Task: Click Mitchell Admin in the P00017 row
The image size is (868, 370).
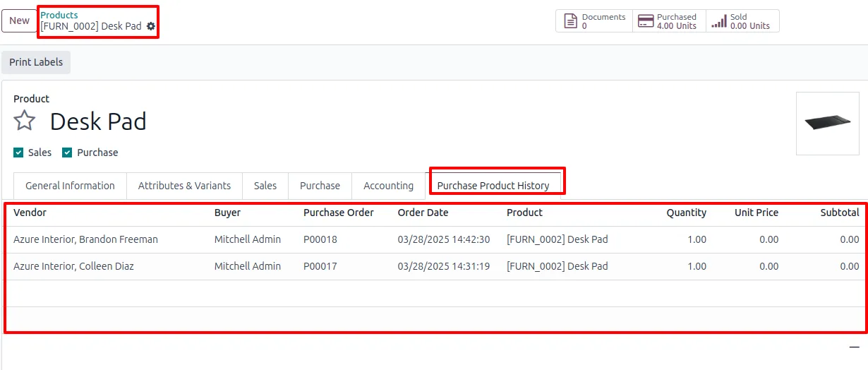Action: tap(248, 266)
